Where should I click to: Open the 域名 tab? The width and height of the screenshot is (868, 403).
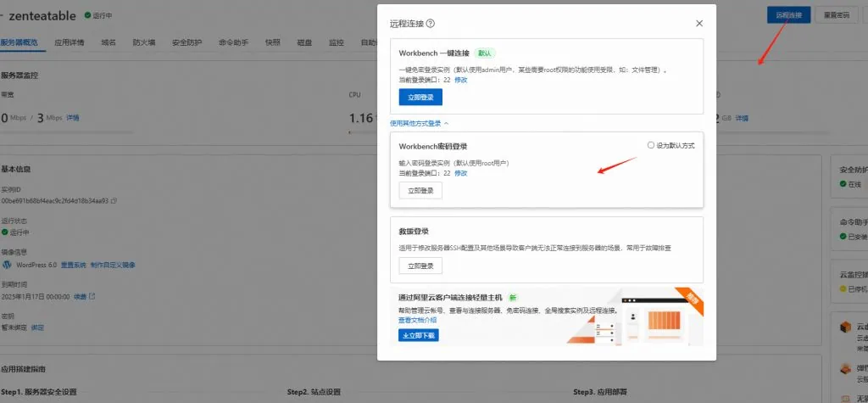(108, 42)
